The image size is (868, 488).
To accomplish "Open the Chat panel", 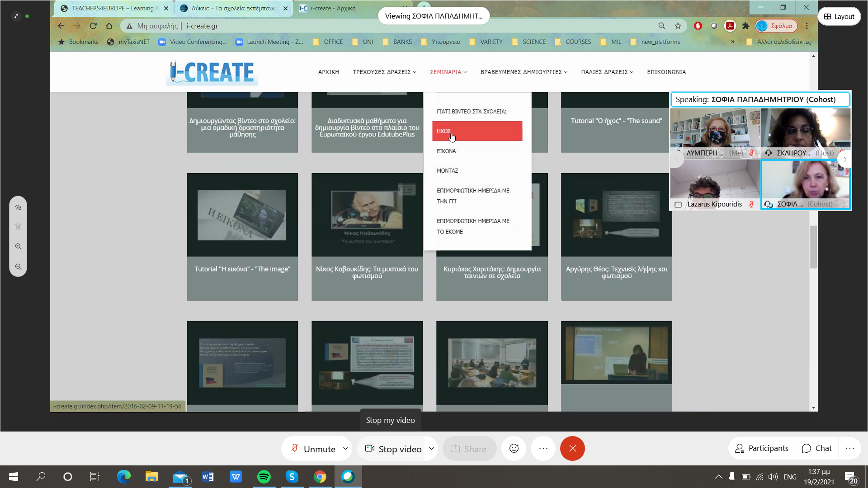I will (x=816, y=448).
